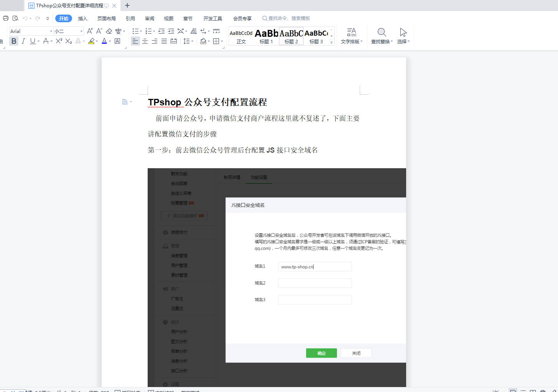558x392 pixels.
Task: Apply the 标题 2 heading style
Action: (x=291, y=36)
